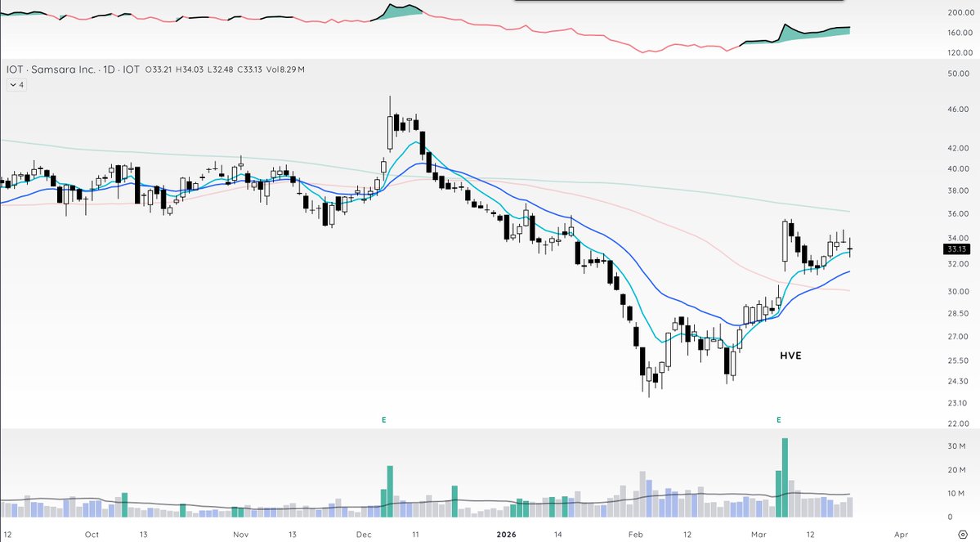
Task: Expand the collapsed indicators legend showing 4
Action: pos(17,85)
